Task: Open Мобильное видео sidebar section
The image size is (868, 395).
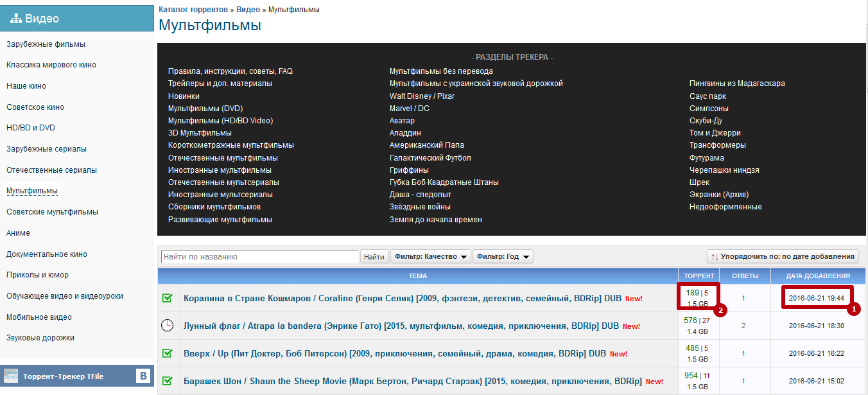Action: click(x=39, y=317)
